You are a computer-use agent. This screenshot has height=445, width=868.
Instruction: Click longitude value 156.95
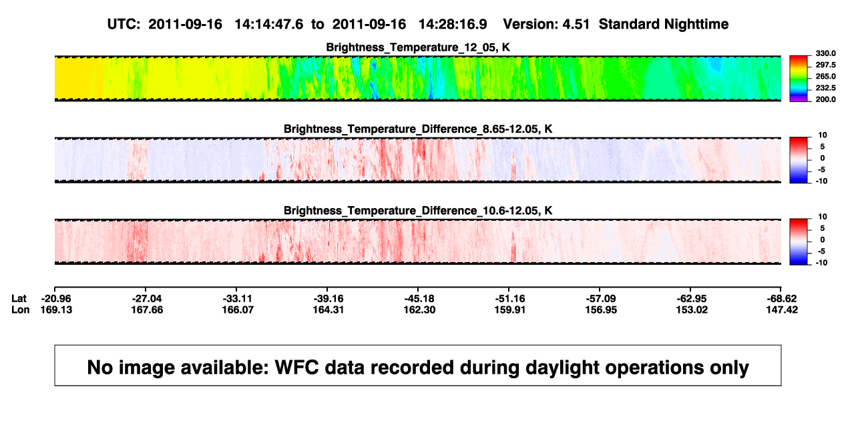(x=600, y=310)
